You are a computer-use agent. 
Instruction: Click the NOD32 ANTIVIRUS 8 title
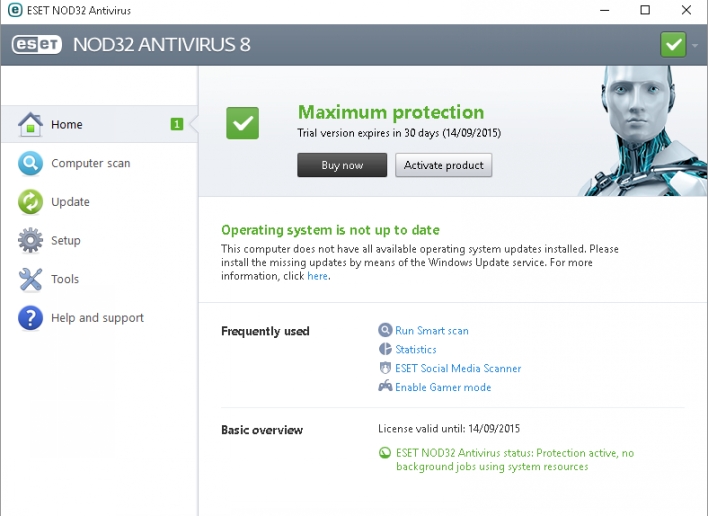(x=162, y=45)
